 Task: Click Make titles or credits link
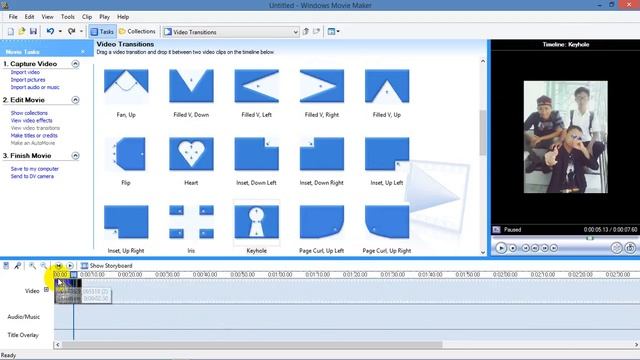point(34,136)
